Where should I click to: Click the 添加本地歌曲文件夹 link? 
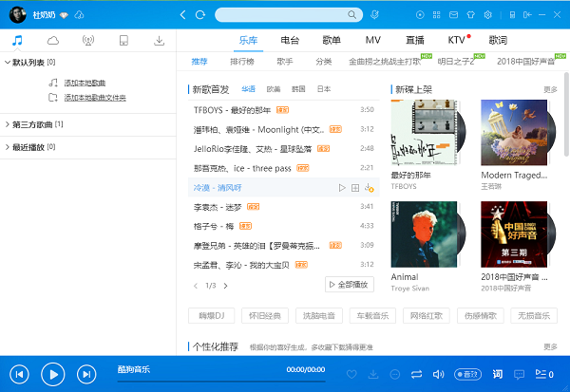tap(95, 98)
